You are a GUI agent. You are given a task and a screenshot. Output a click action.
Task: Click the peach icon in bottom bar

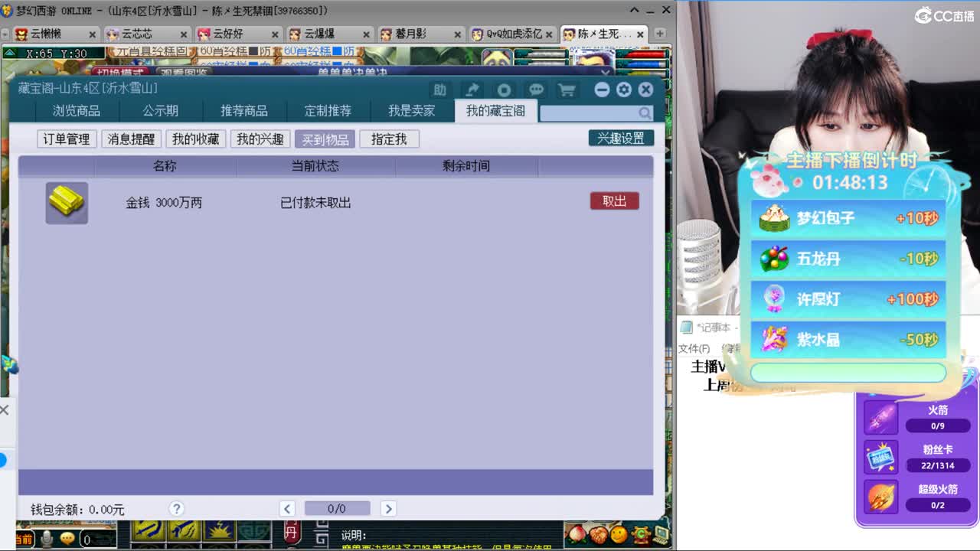click(x=577, y=533)
